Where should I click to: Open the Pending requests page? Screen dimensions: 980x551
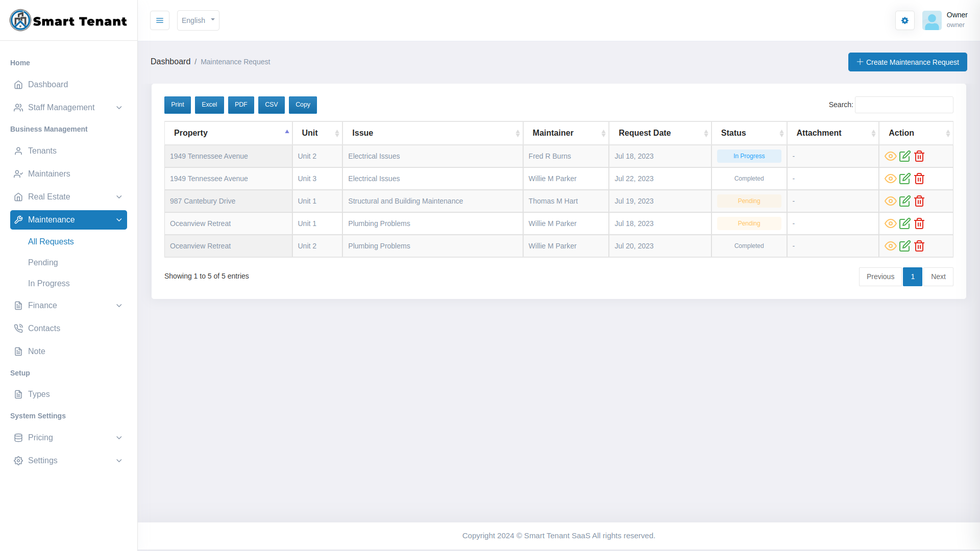[43, 262]
